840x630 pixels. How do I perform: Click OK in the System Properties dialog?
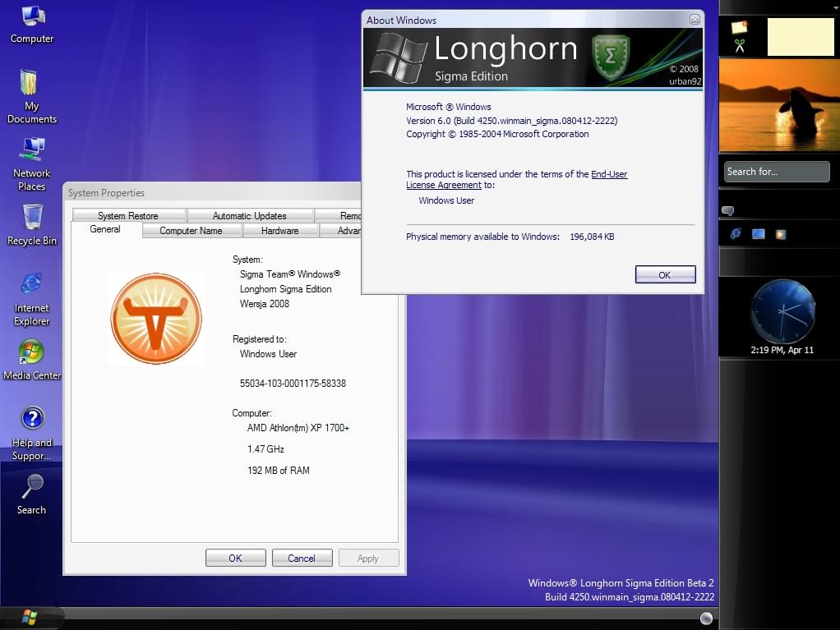coord(236,558)
